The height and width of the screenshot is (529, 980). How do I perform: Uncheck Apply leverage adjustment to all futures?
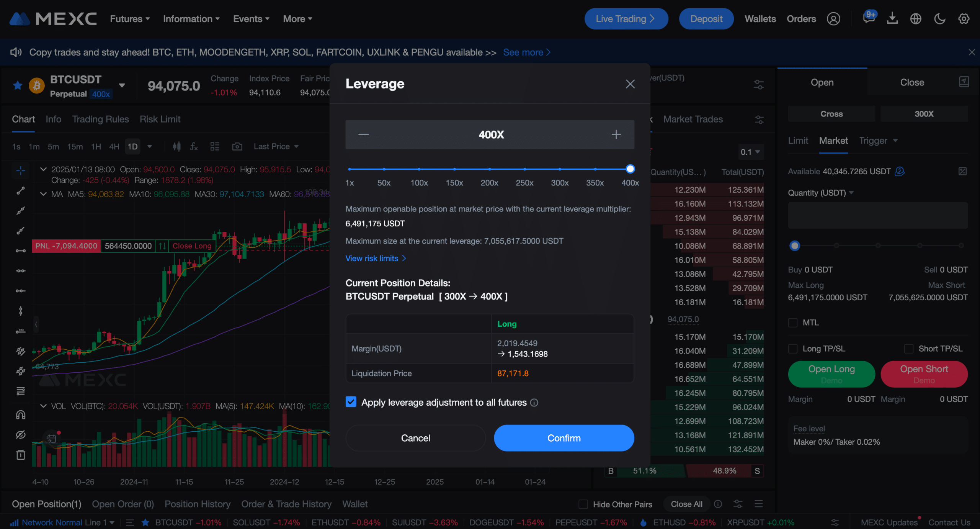(351, 402)
